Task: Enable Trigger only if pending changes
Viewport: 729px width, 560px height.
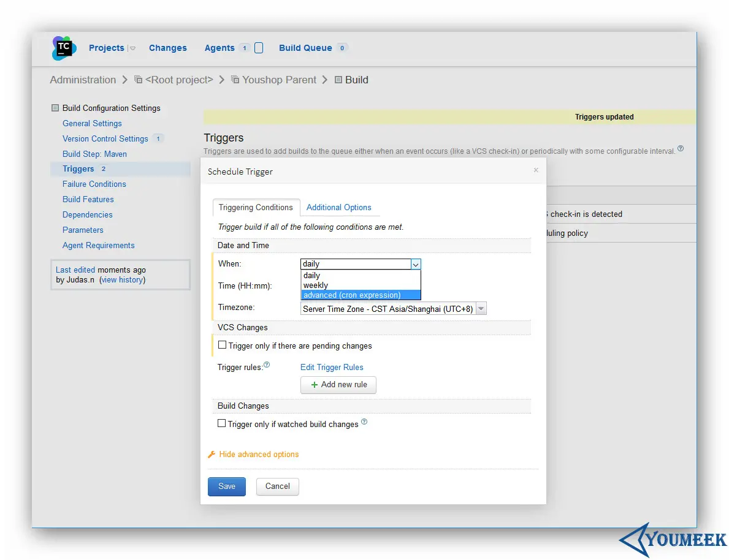Action: [x=222, y=345]
